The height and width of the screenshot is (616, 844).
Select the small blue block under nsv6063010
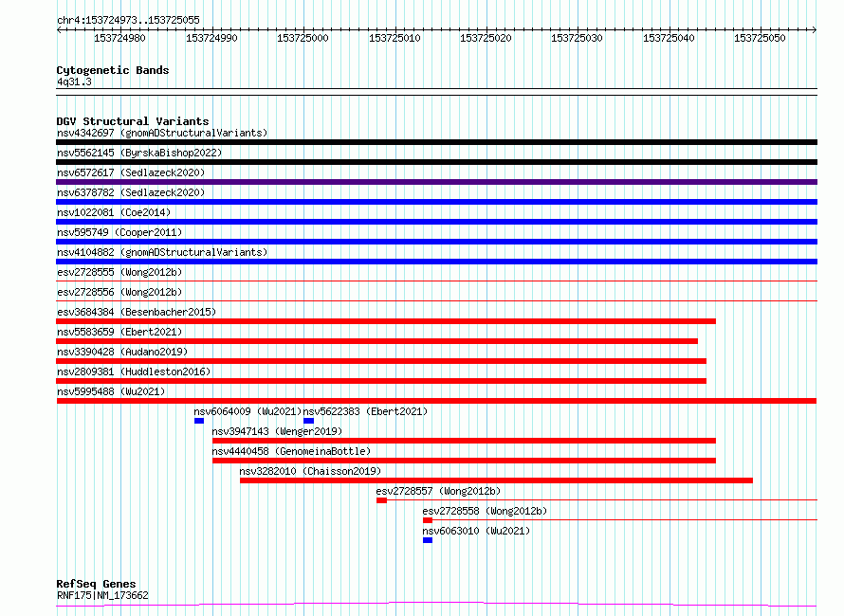click(428, 540)
